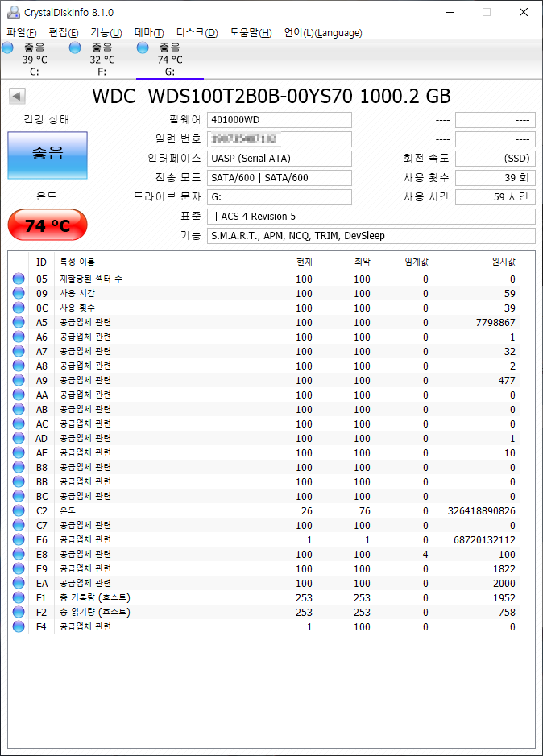This screenshot has height=756, width=543.
Task: Click the status icon of row C2 온도
Action: (x=19, y=510)
